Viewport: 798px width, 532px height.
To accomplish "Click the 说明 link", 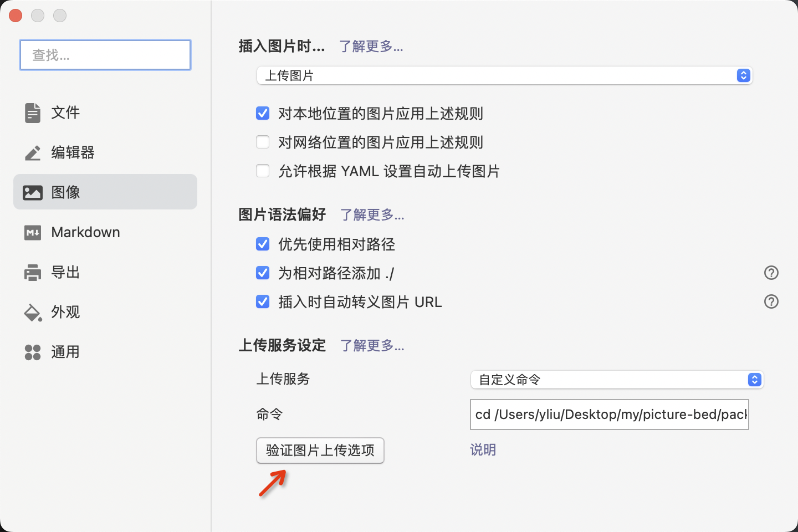I will [482, 449].
